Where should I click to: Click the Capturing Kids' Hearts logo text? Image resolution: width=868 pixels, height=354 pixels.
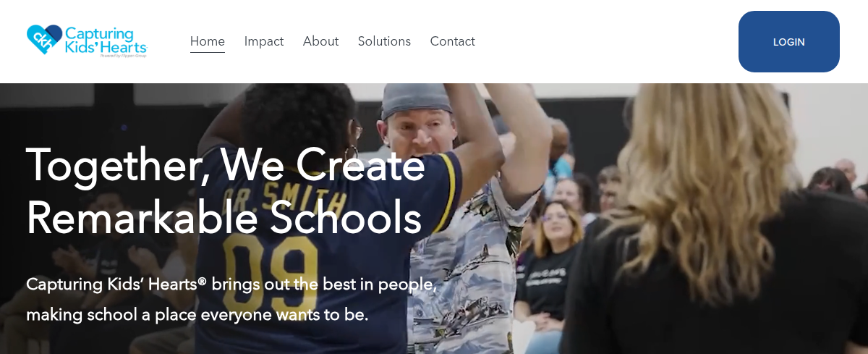click(106, 40)
